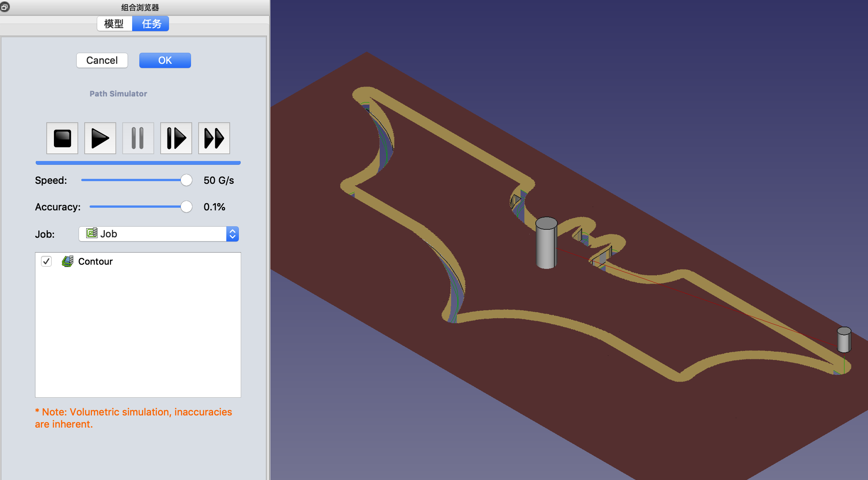The image size is (868, 480).
Task: Uncheck the Contour checkbox
Action: click(x=46, y=261)
